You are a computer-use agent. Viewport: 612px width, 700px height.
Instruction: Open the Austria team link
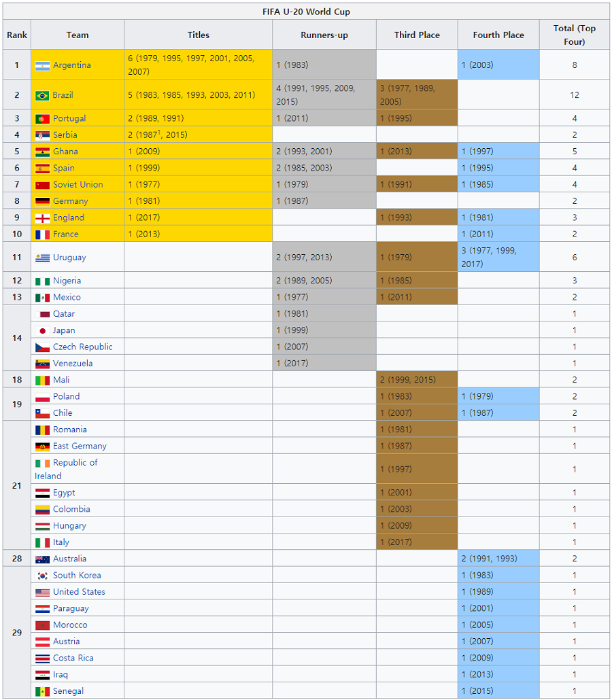66,642
